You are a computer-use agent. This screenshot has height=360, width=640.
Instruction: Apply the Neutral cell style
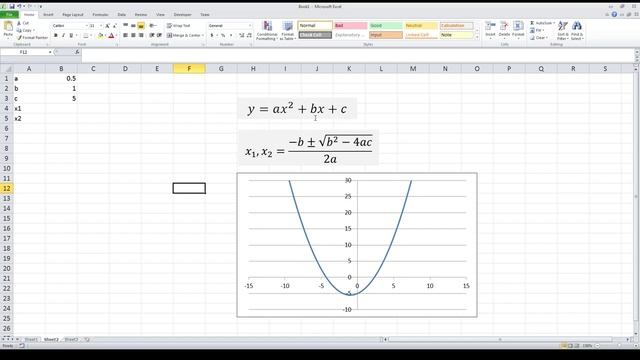click(x=421, y=26)
